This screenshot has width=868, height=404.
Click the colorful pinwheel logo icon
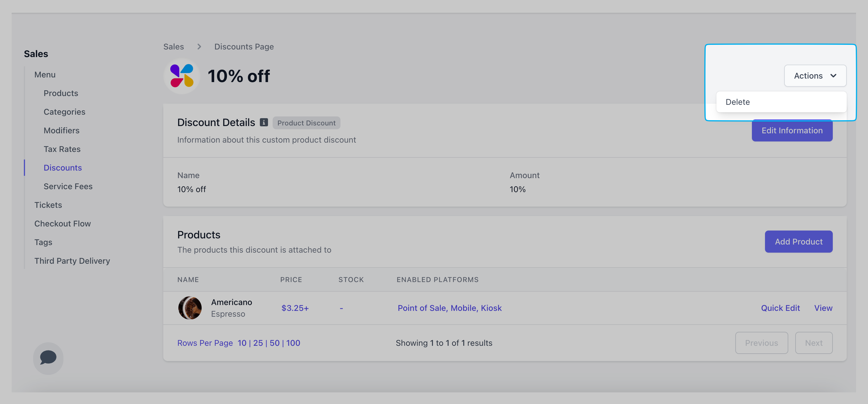(x=182, y=76)
